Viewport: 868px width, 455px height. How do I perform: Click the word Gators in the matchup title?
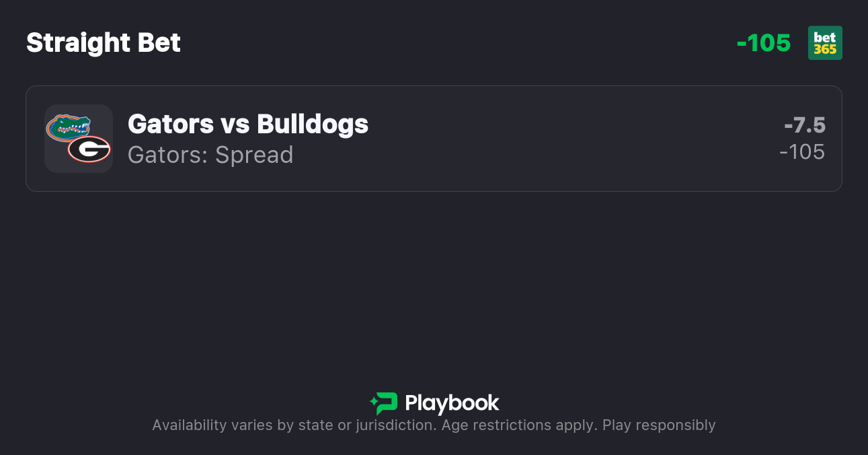click(171, 124)
